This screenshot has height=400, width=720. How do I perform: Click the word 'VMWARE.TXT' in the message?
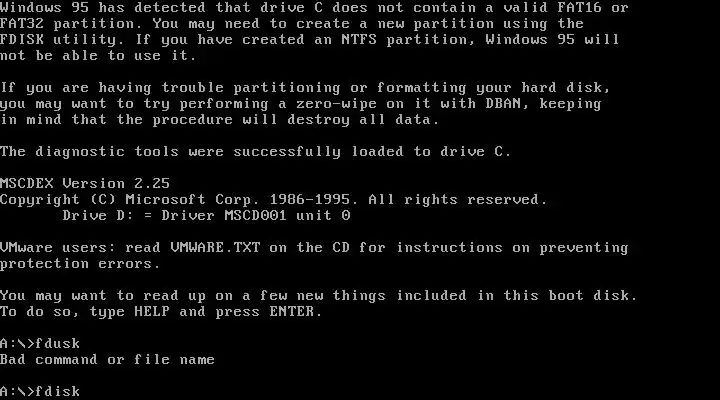coord(215,248)
